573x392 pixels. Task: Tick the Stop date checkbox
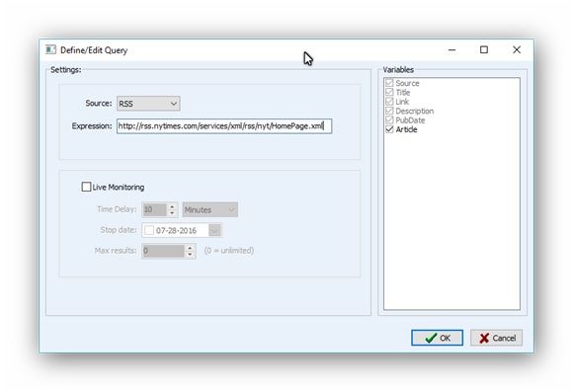pyautogui.click(x=149, y=230)
